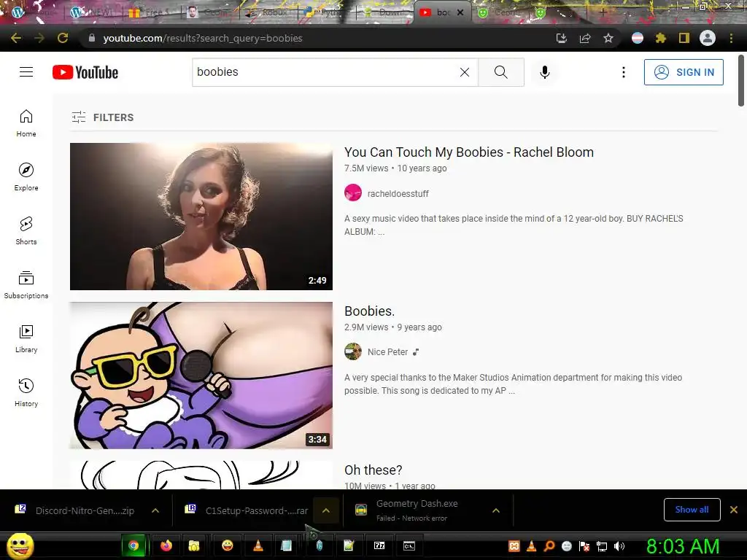Open options for C1Setup-Password rar download

click(x=326, y=510)
